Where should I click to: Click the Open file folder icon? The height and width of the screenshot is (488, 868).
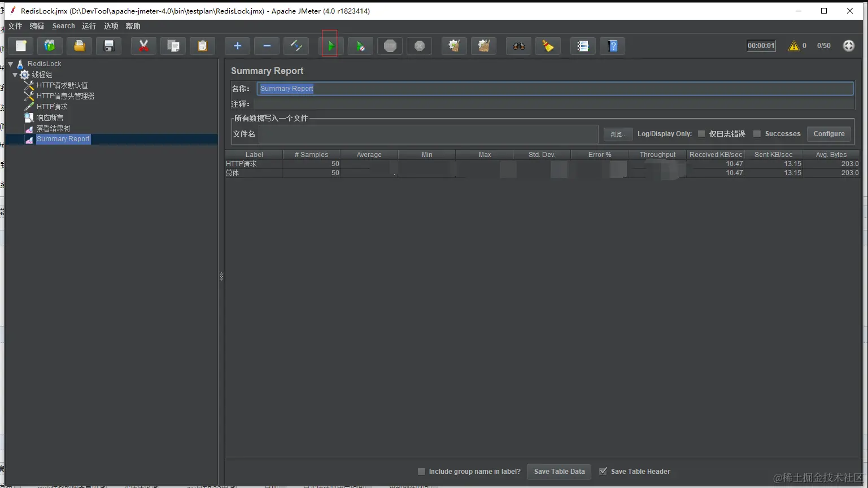click(79, 46)
